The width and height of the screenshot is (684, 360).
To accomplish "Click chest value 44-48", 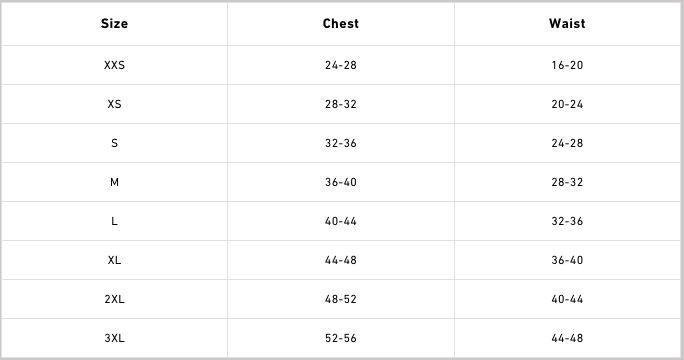I will (x=341, y=260).
